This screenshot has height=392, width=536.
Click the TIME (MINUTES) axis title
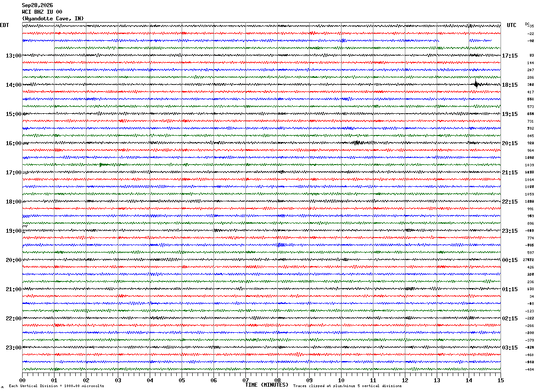(267, 385)
